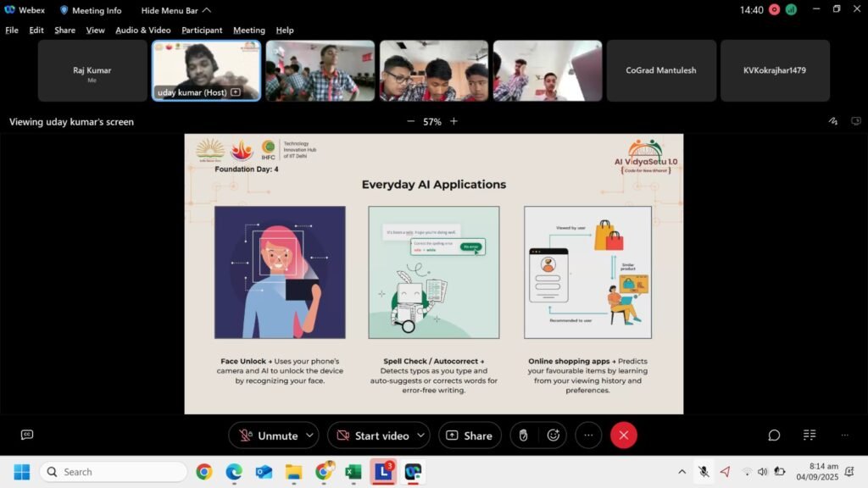The image size is (868, 488).
Task: Open the participants list icon
Action: tap(810, 435)
